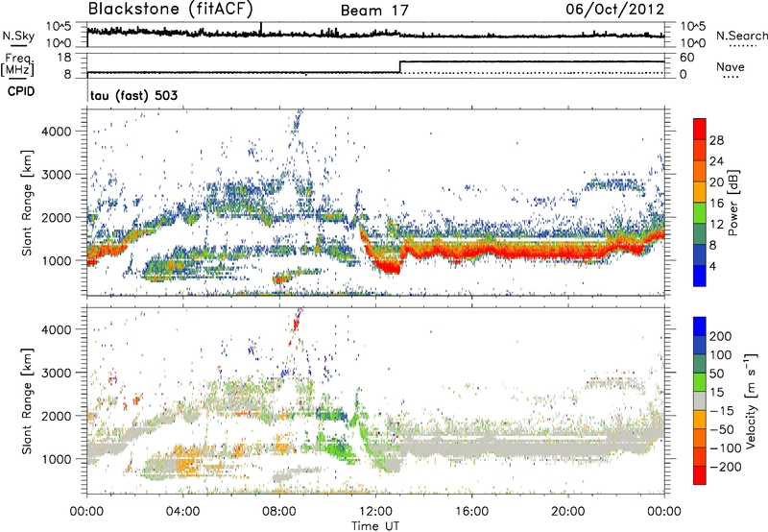The height and width of the screenshot is (532, 768).
Task: Click the red top of the power color bar
Action: pyautogui.click(x=700, y=130)
